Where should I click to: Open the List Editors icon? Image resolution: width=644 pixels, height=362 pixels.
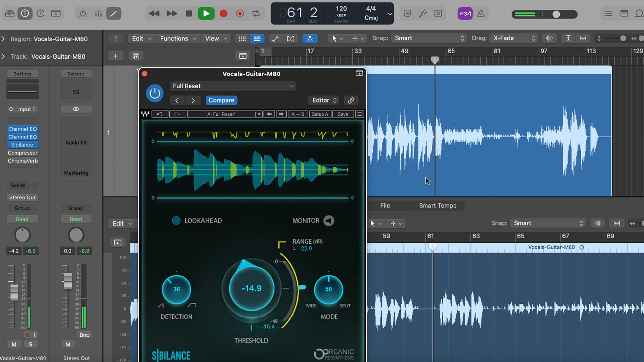[608, 14]
